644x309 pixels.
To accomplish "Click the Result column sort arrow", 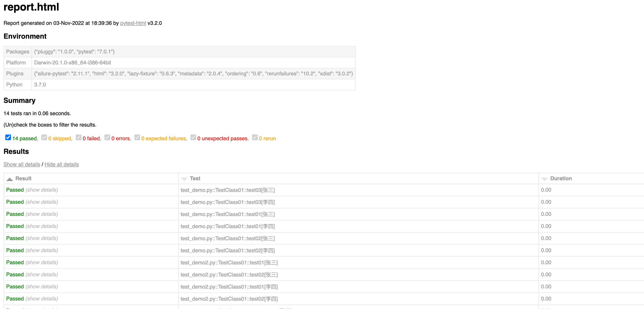I will pos(9,179).
